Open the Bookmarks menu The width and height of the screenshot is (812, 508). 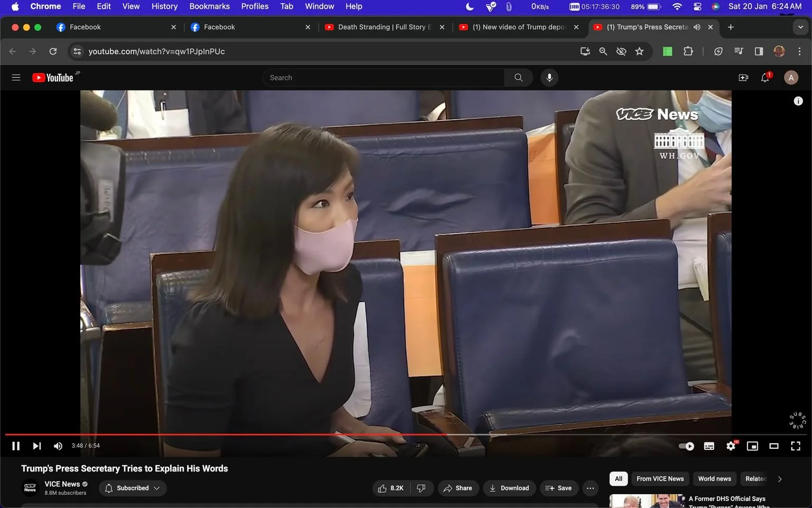coord(209,6)
